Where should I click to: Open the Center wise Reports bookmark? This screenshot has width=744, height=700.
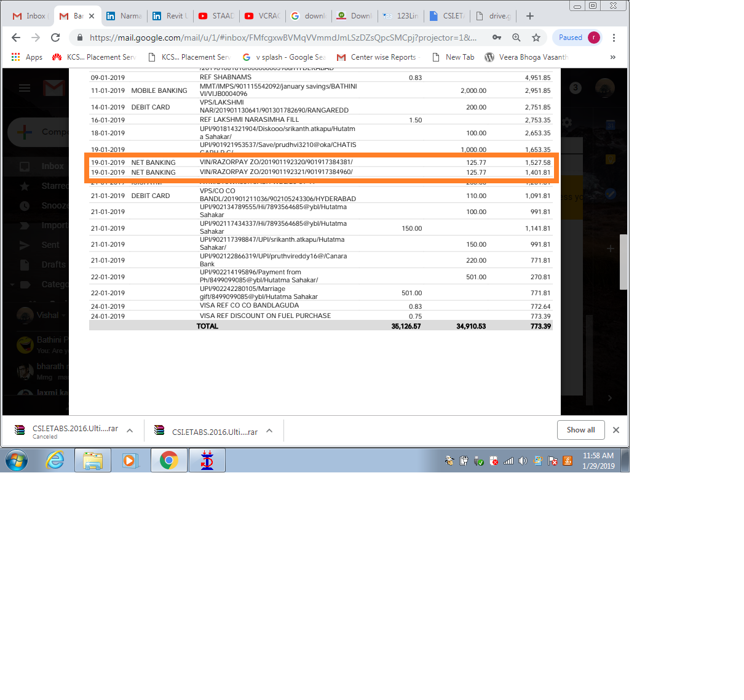click(376, 57)
